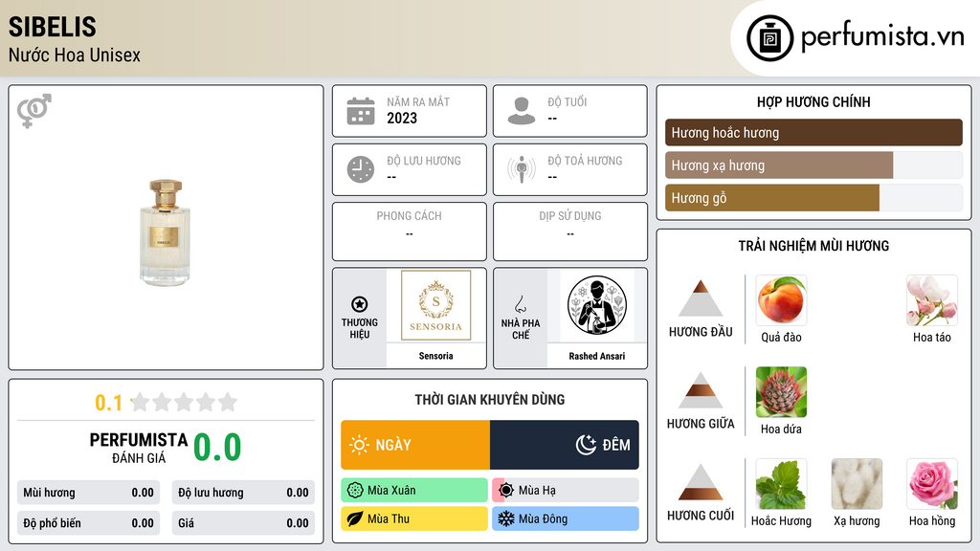The height and width of the screenshot is (551, 980).
Task: Select the Quả đào peach note image
Action: (781, 300)
